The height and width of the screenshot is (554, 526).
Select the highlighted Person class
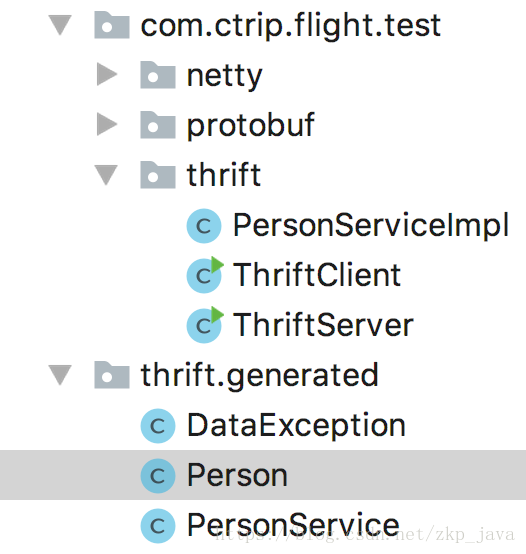pyautogui.click(x=263, y=475)
